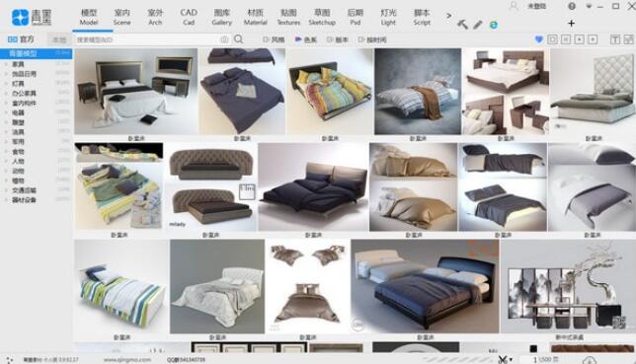Expand the 电器 category arrow

click(6, 112)
